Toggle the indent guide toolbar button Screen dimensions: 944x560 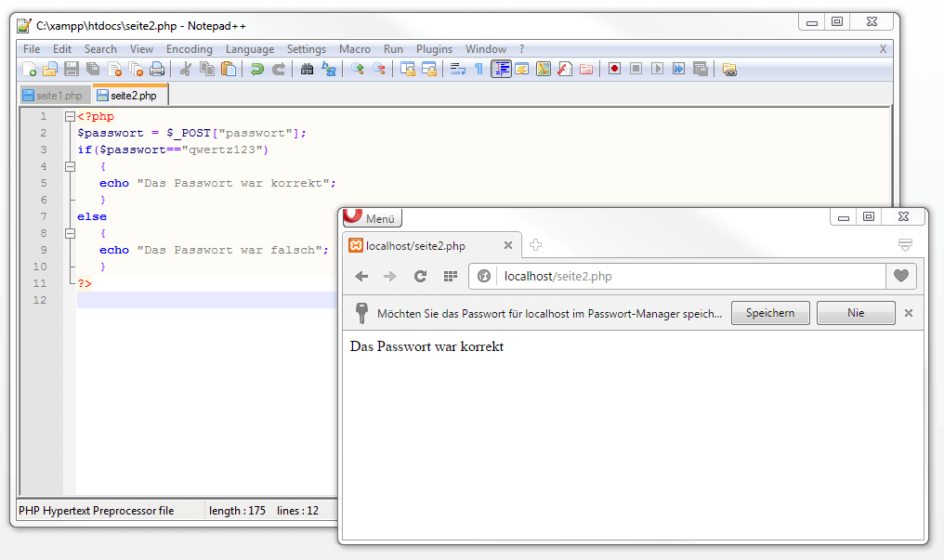tap(501, 69)
